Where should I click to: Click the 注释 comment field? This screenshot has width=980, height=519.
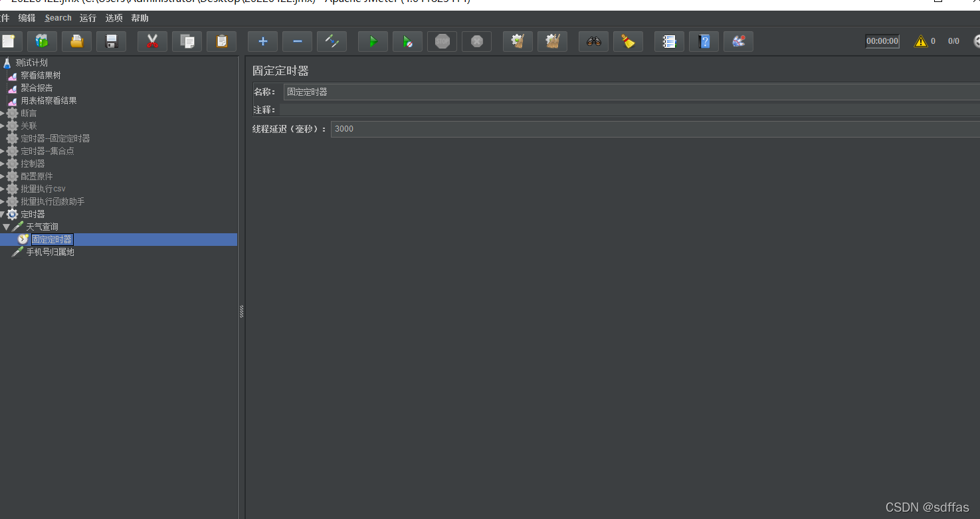629,110
